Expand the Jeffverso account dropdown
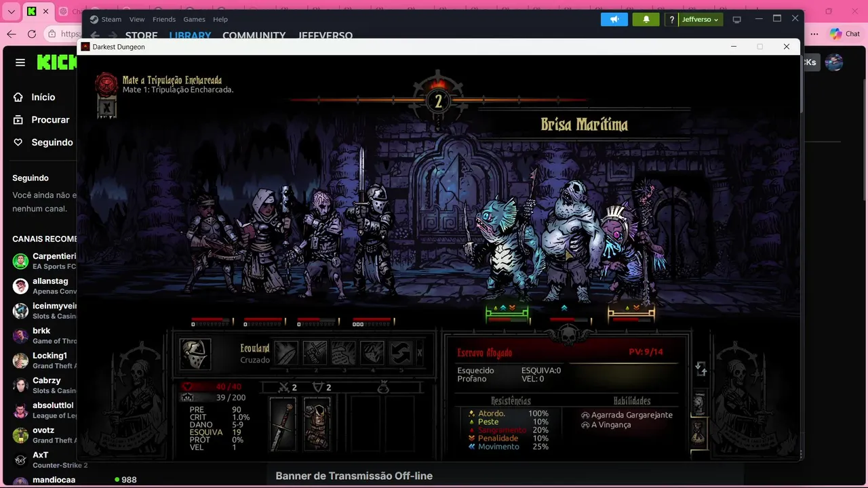Screen dimensions: 868x488 click(x=700, y=19)
